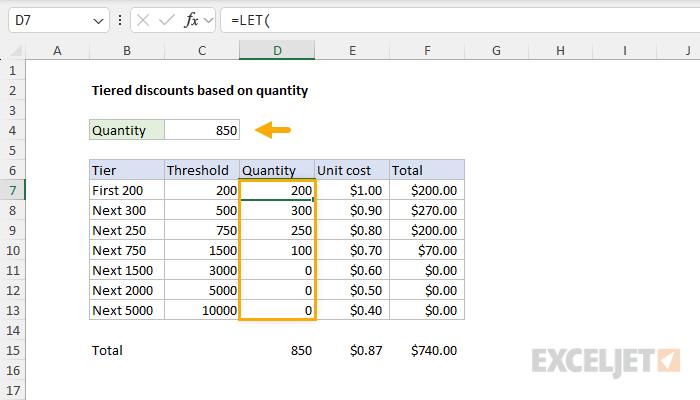Select column I header
The image size is (700, 400).
625,50
